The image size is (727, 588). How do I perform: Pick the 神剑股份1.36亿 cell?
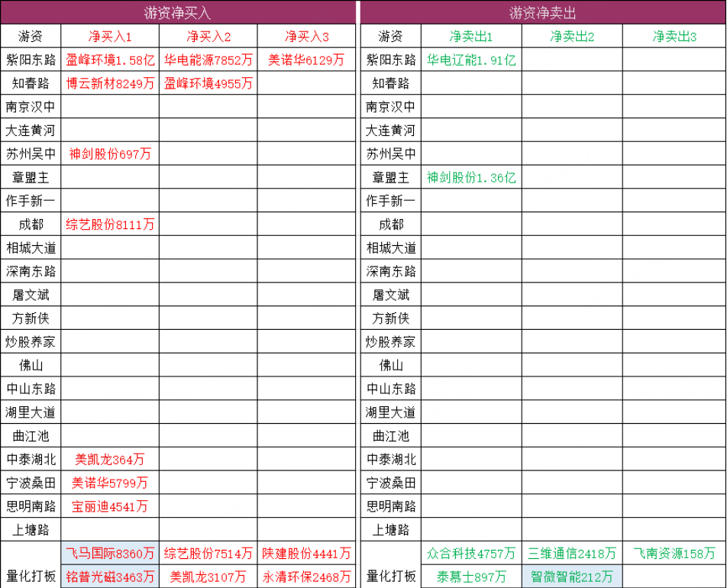471,177
